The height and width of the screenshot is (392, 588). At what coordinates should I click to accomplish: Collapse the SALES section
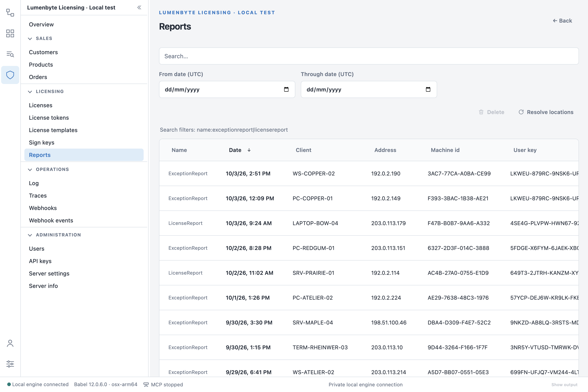[30, 38]
